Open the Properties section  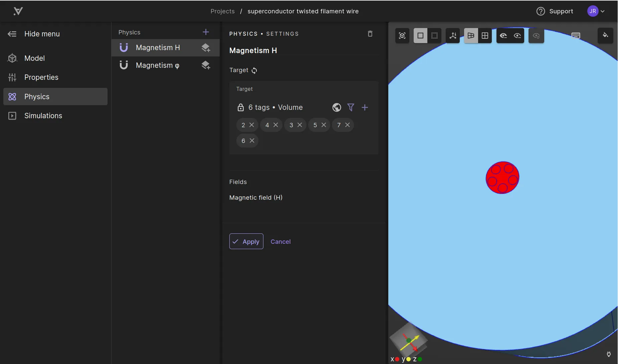pyautogui.click(x=55, y=77)
